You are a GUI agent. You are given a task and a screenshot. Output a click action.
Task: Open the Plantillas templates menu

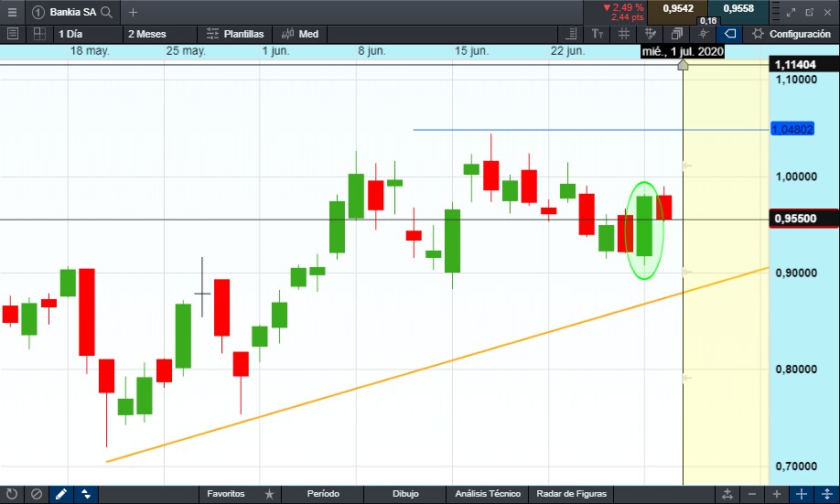235,34
